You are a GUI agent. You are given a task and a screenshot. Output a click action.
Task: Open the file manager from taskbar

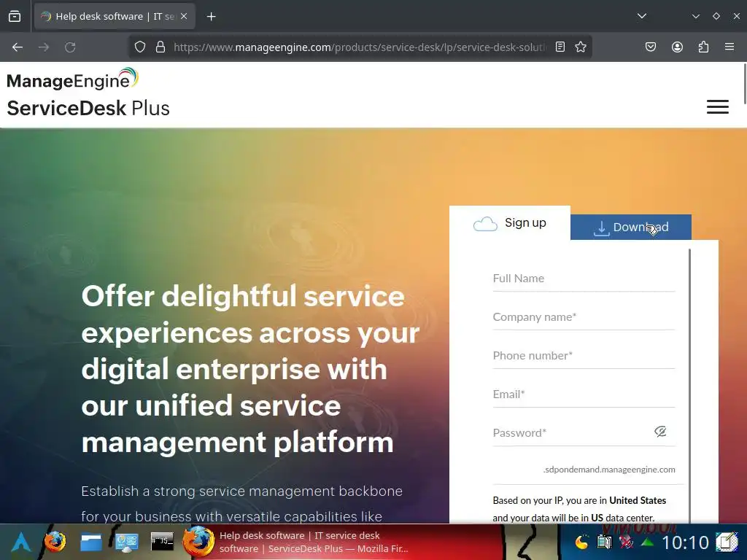click(x=91, y=542)
